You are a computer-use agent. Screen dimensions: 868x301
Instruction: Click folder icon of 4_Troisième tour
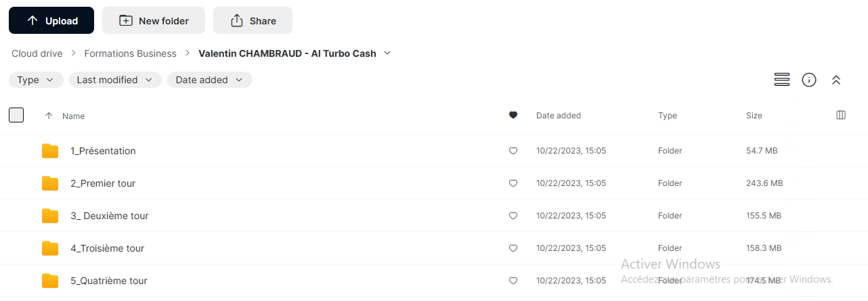tap(50, 248)
